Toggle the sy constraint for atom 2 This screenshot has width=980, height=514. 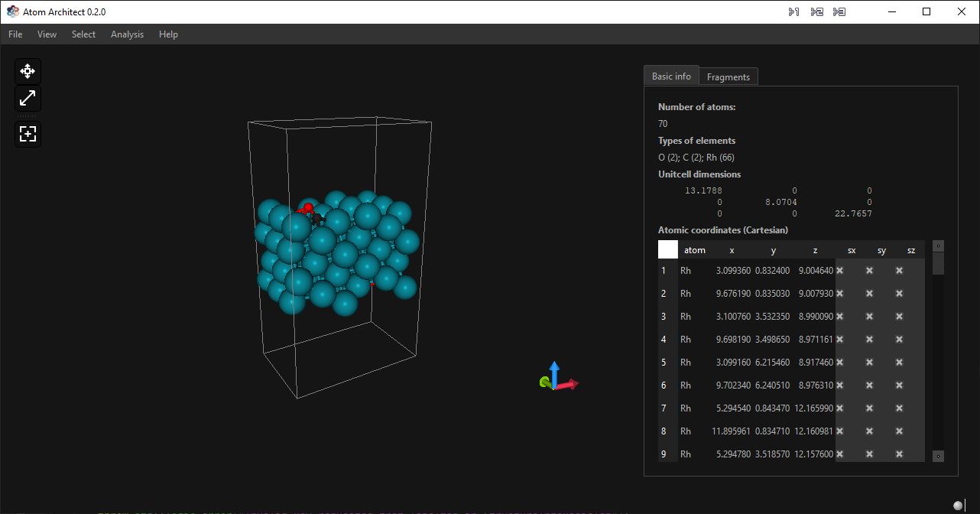[x=869, y=293]
